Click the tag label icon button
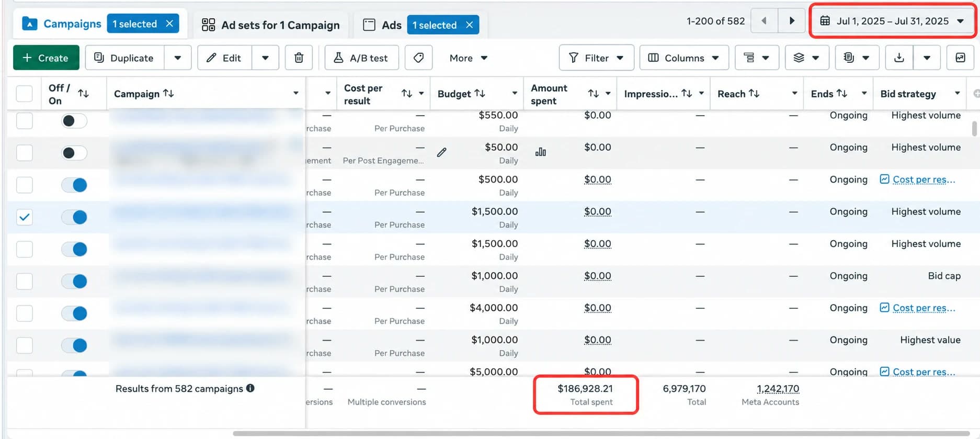 coord(418,58)
